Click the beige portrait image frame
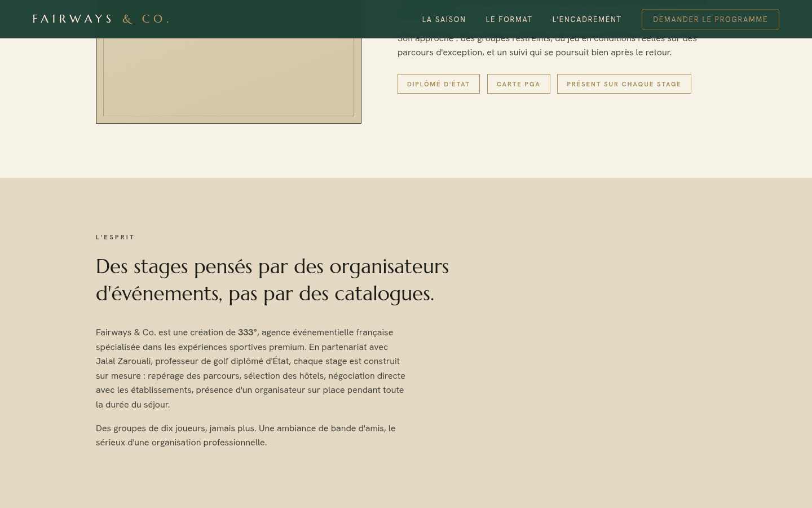This screenshot has width=812, height=508. [228, 81]
